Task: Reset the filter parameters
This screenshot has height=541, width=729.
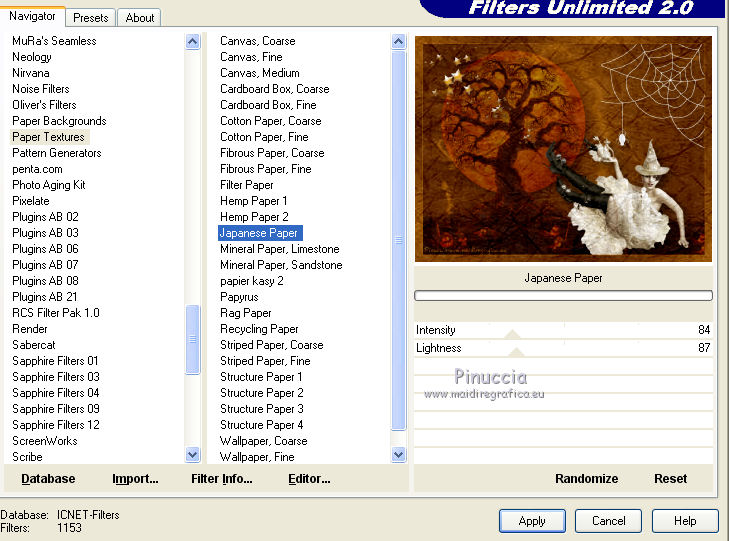Action: pyautogui.click(x=670, y=479)
